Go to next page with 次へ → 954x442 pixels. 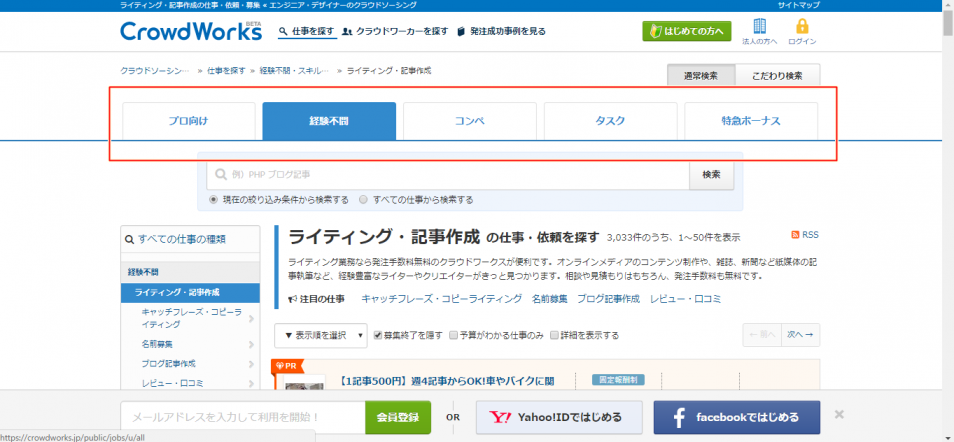click(x=800, y=335)
